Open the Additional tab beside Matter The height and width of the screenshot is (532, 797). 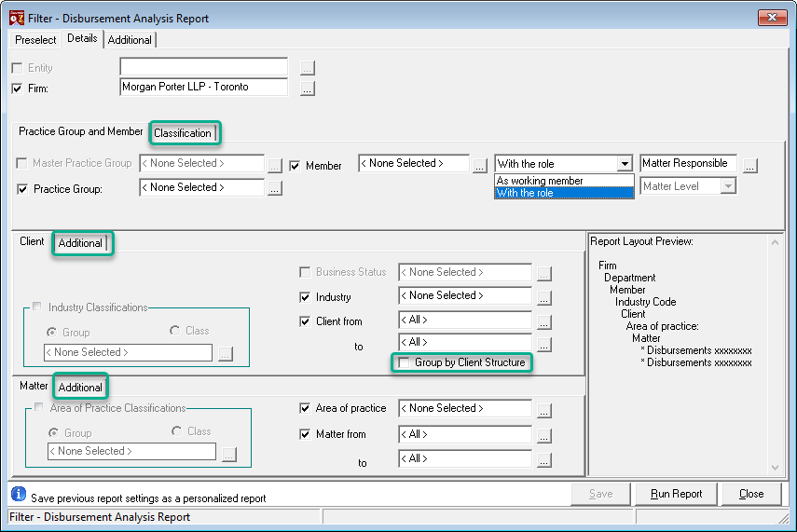80,388
